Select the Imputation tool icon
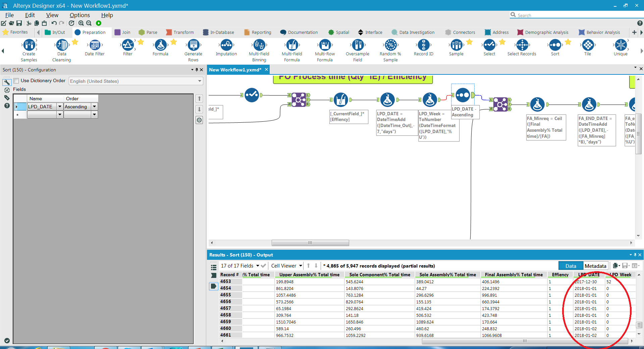644x349 pixels. 226,45
